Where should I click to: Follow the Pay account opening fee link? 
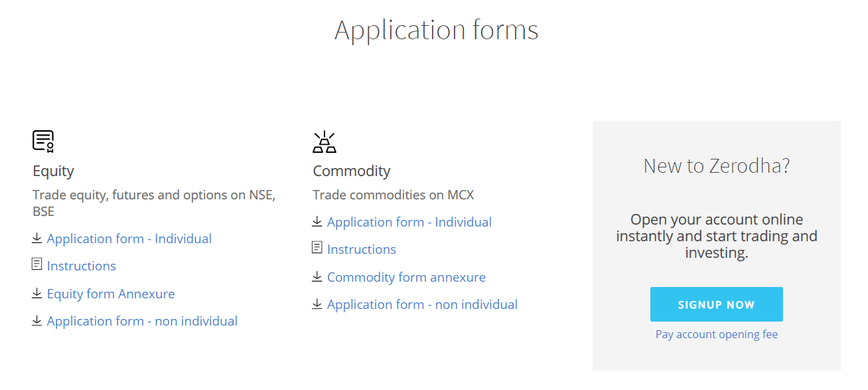[717, 334]
